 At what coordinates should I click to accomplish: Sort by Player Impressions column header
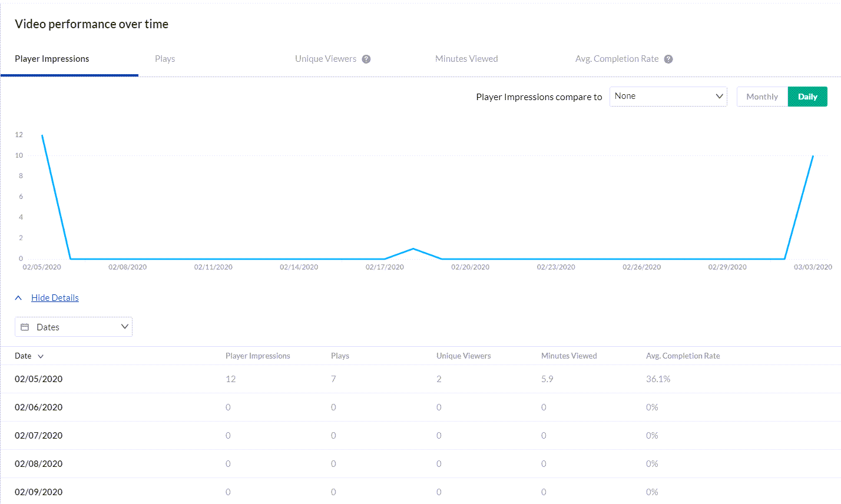258,356
